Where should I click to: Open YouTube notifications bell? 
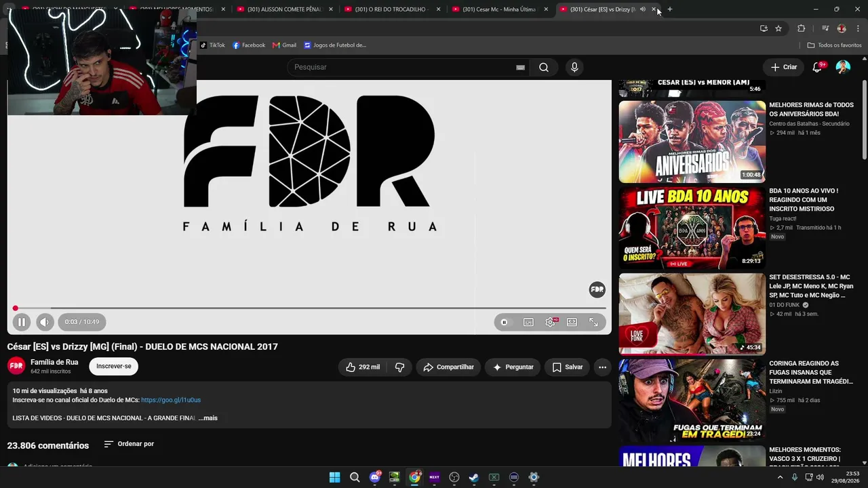pyautogui.click(x=817, y=67)
